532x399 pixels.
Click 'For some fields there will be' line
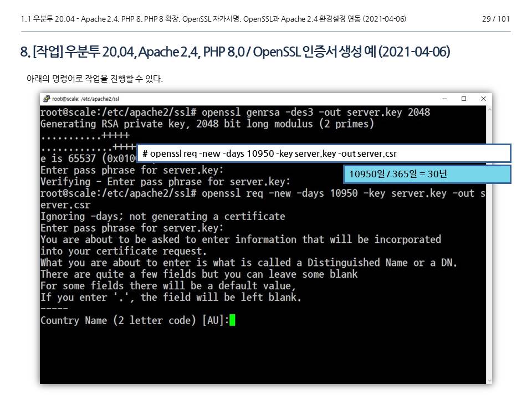tap(168, 285)
